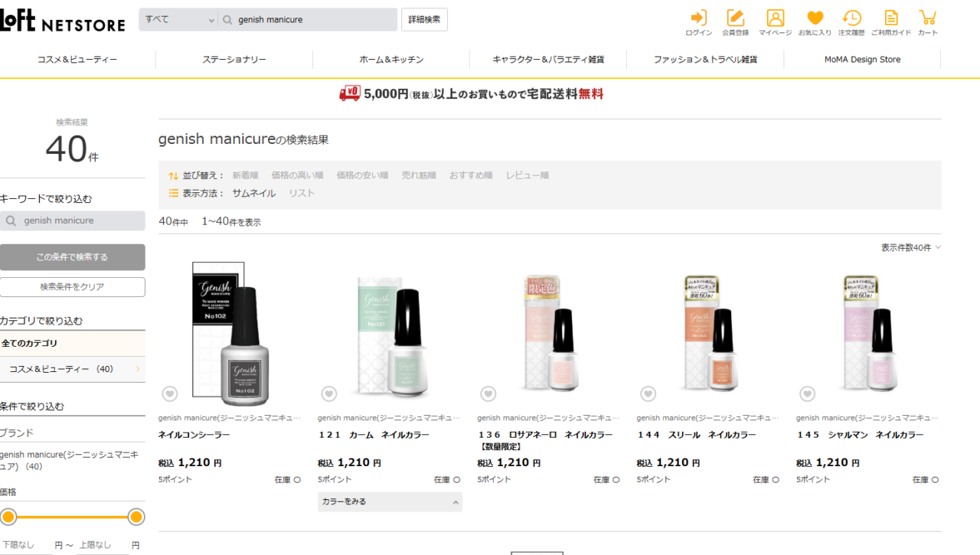This screenshot has height=555, width=980.
Task: Sort results by 新着順
Action: (x=245, y=175)
